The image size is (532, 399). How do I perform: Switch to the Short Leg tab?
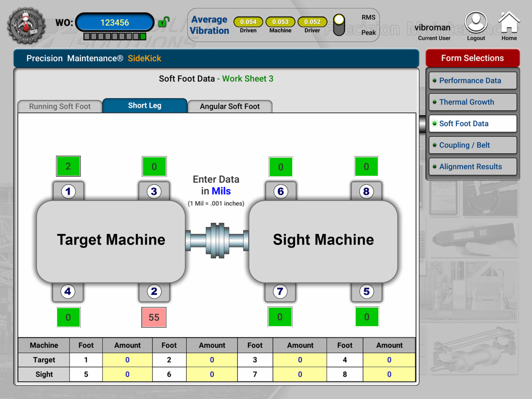(145, 105)
